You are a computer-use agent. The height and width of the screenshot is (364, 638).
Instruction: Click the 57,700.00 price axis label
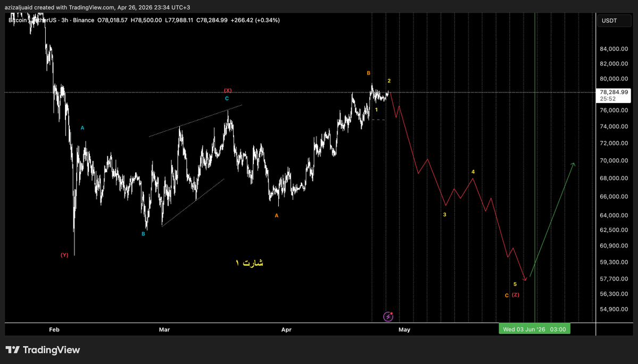614,278
